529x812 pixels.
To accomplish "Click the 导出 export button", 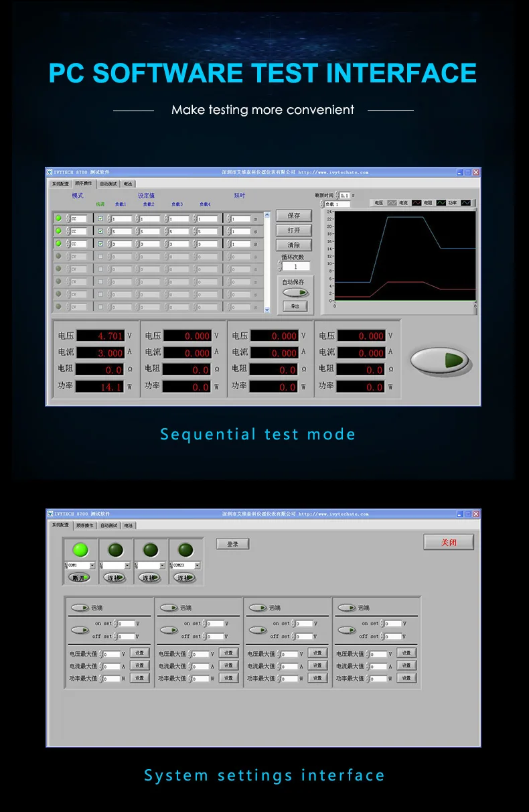I will [x=295, y=306].
